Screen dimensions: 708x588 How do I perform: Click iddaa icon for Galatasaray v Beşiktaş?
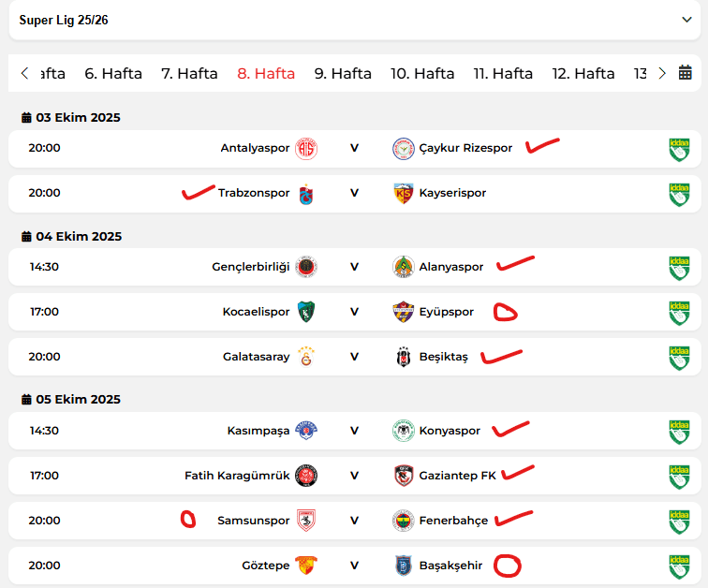tap(678, 358)
